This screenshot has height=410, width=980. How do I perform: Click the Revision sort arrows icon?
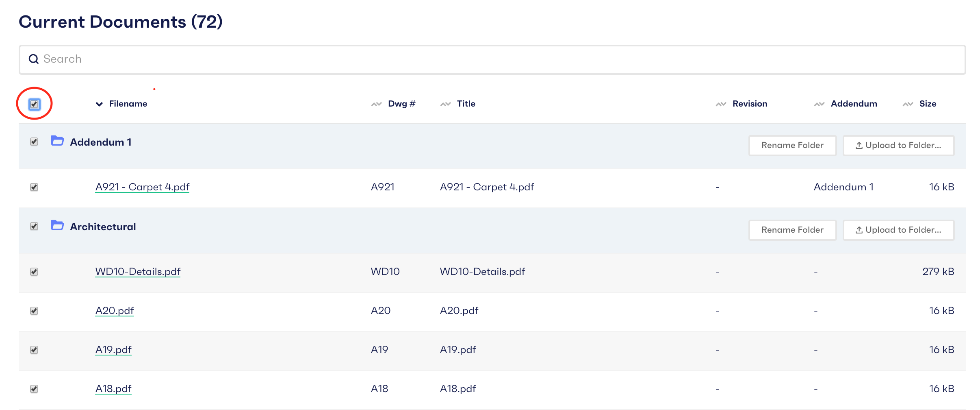(721, 104)
